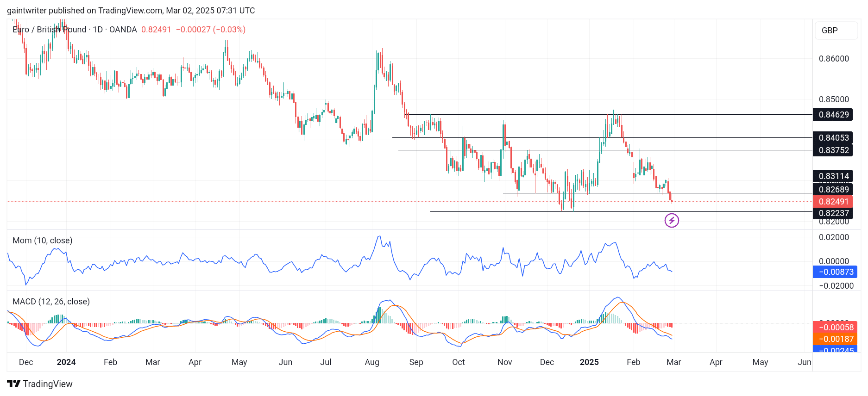
Task: Click the purple lightning event icon
Action: (672, 221)
